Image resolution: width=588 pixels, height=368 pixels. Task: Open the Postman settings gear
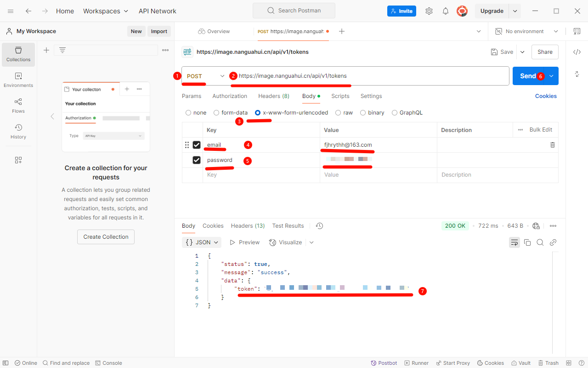429,11
